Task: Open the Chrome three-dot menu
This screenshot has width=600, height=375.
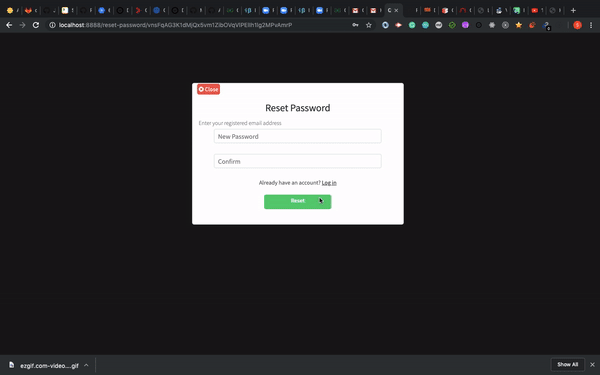Action: (591, 25)
